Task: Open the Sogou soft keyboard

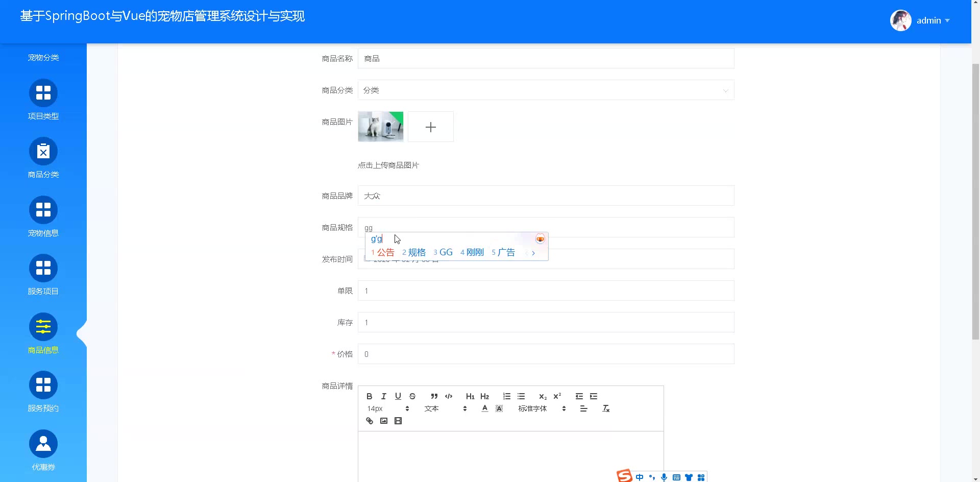Action: (x=676, y=477)
